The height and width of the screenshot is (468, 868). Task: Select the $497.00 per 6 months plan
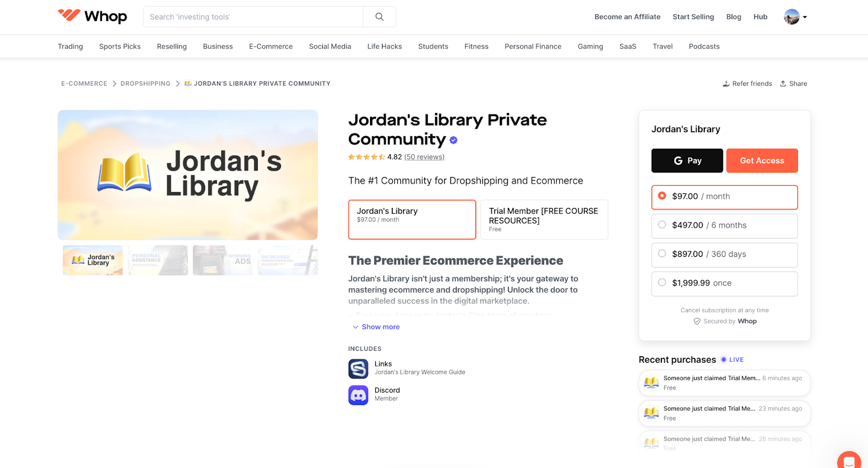(x=724, y=226)
